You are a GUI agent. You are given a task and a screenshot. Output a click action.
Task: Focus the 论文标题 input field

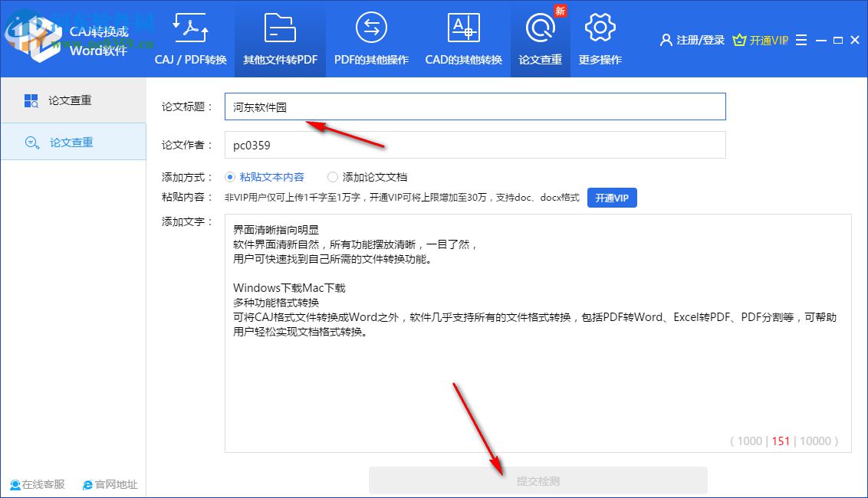[475, 106]
